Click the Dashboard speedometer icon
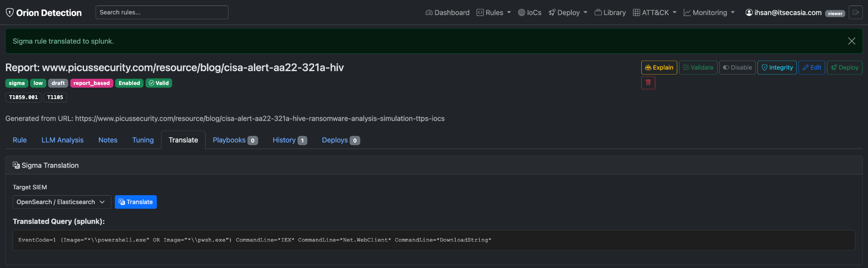Viewport: 868px width, 268px height. 429,13
